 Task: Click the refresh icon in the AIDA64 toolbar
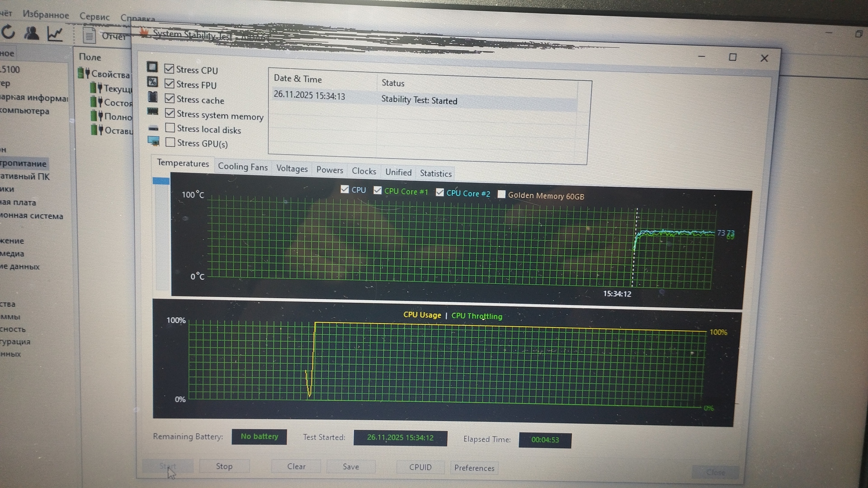(8, 33)
